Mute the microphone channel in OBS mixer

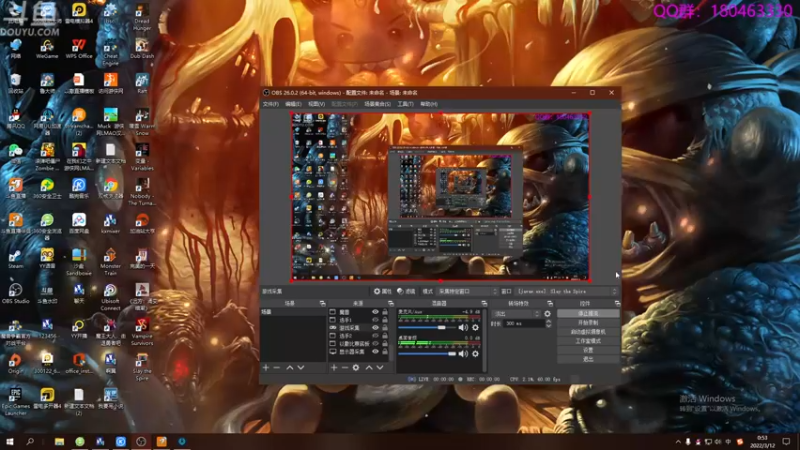(x=463, y=328)
